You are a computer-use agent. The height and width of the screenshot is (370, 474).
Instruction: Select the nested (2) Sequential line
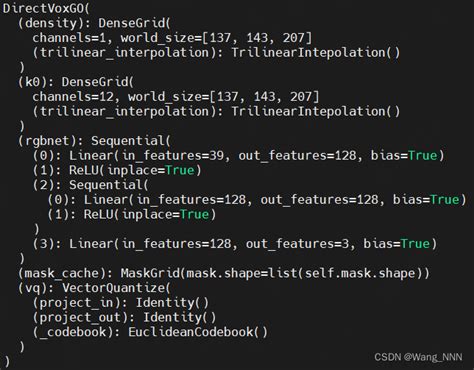[90, 185]
